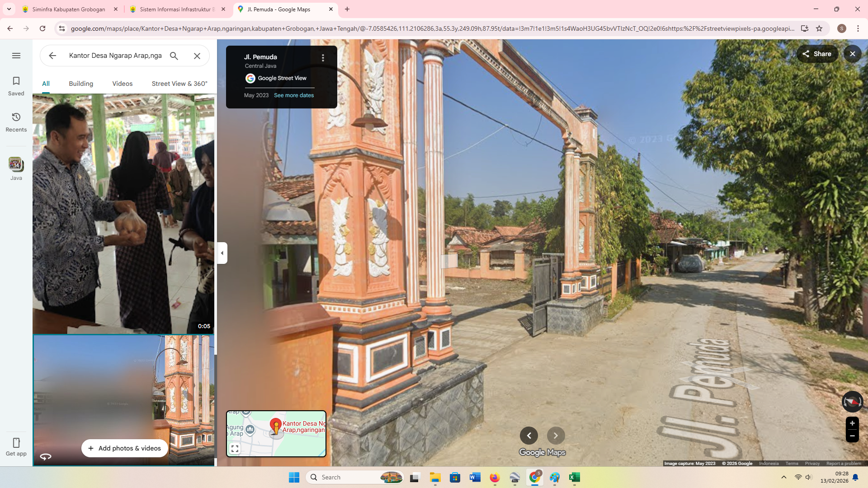Click Add photos & videos button
This screenshot has height=488, width=868.
[124, 448]
